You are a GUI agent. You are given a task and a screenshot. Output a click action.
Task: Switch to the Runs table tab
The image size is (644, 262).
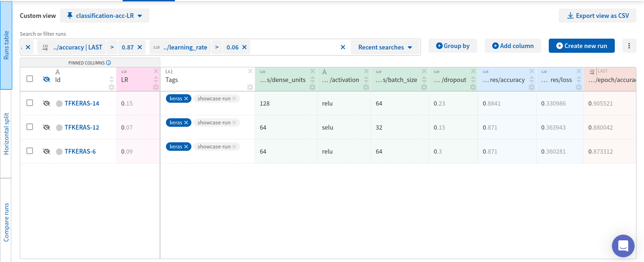6,45
